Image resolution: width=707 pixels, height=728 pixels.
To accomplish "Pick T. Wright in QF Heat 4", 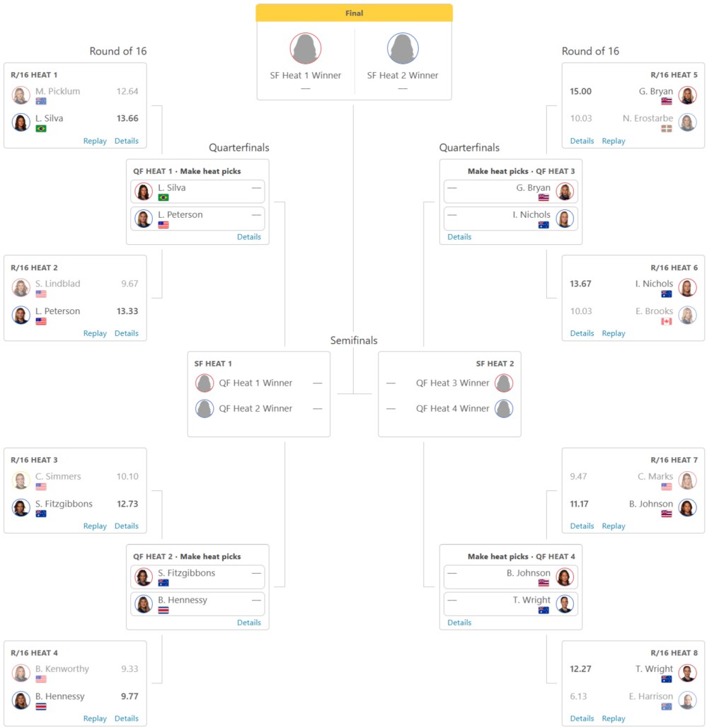I will (510, 604).
